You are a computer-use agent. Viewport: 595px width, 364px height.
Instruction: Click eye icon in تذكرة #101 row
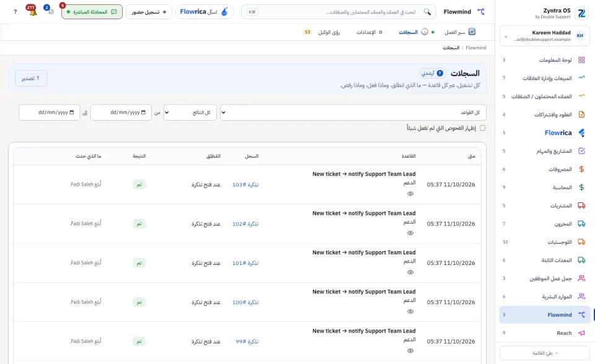pyautogui.click(x=410, y=272)
